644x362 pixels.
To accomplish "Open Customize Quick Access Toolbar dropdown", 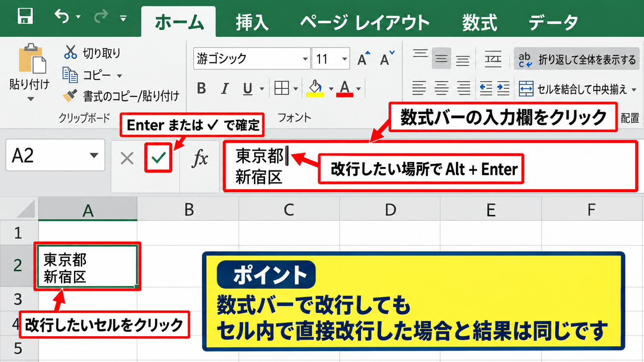I will click(123, 18).
